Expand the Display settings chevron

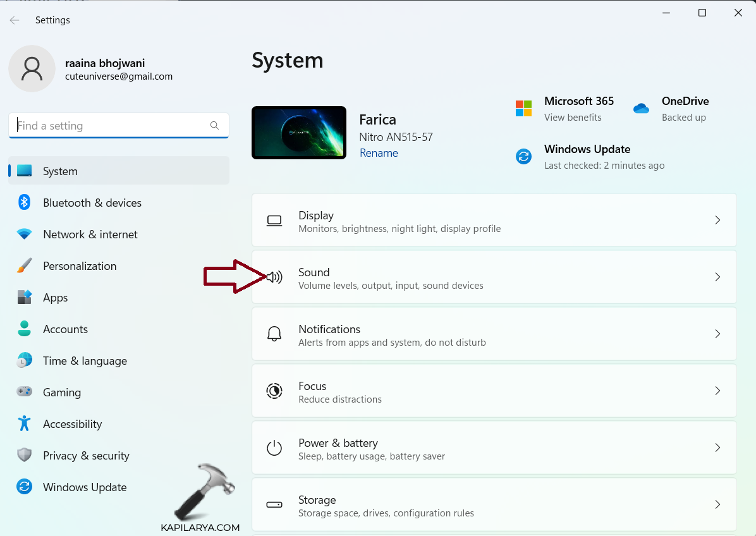pos(717,220)
